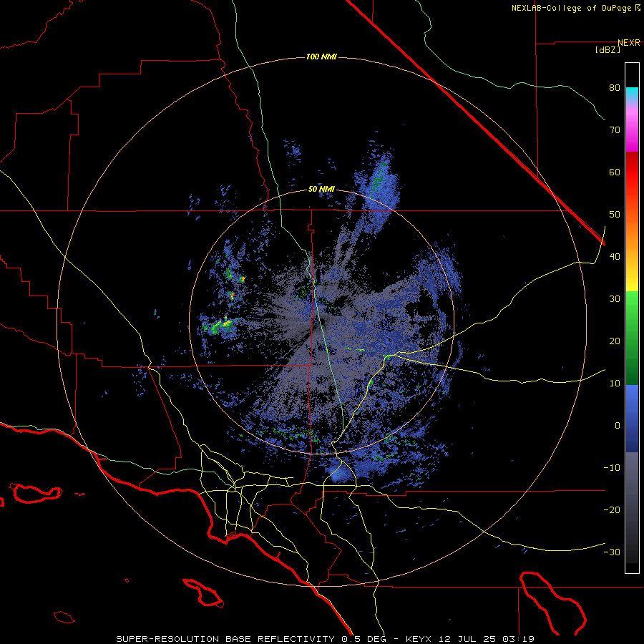Click the 30 value on dBZ scale
The width and height of the screenshot is (644, 644).
point(615,299)
